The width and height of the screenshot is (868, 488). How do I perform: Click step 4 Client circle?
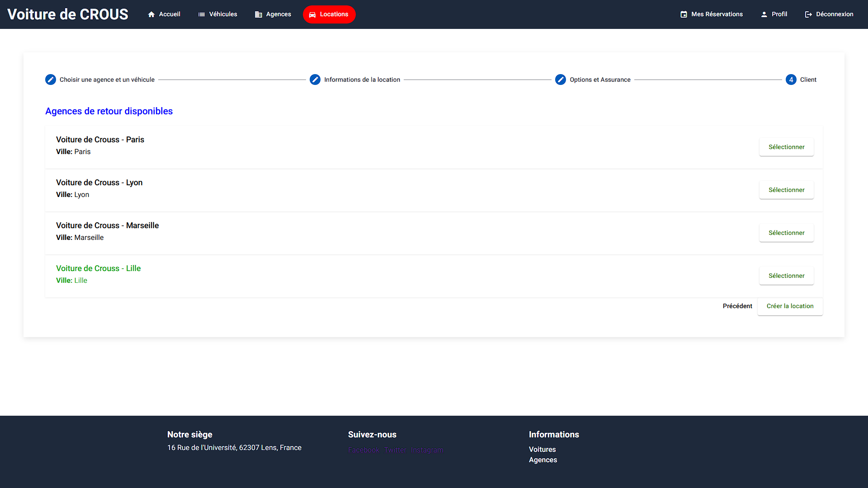pos(791,80)
